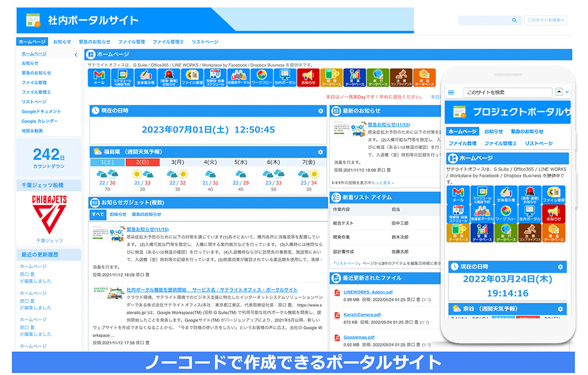Viewport: 588px width, 375px height.
Task: Tap the red お知らせ icon in phone view
Action: tap(554, 213)
